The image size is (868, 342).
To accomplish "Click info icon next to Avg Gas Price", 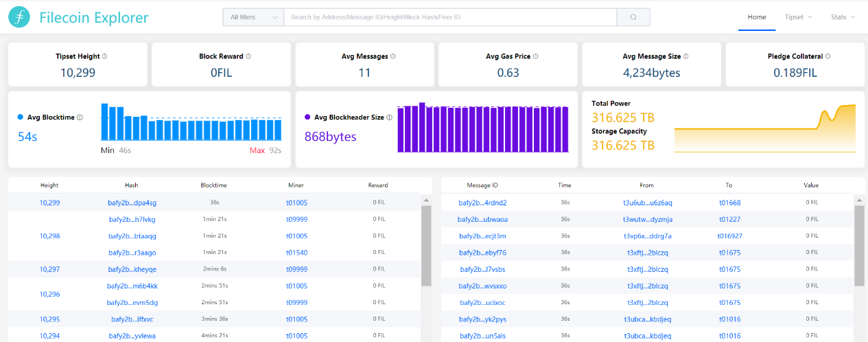I will (x=535, y=56).
